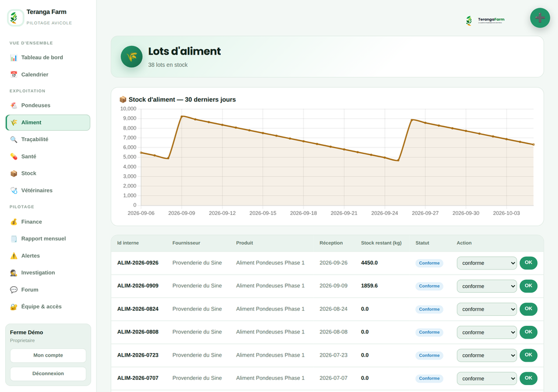
Task: Click the Vétérinaires stethoscope icon
Action: (x=13, y=190)
